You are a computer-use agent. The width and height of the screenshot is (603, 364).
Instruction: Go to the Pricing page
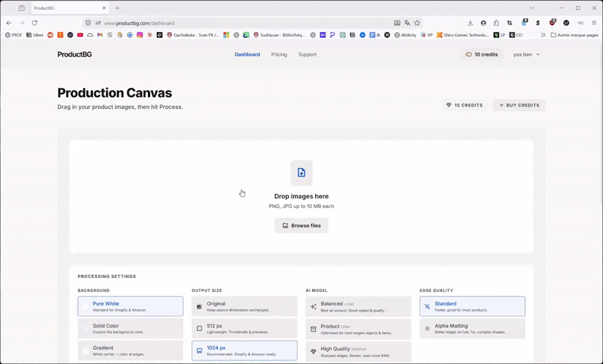279,54
